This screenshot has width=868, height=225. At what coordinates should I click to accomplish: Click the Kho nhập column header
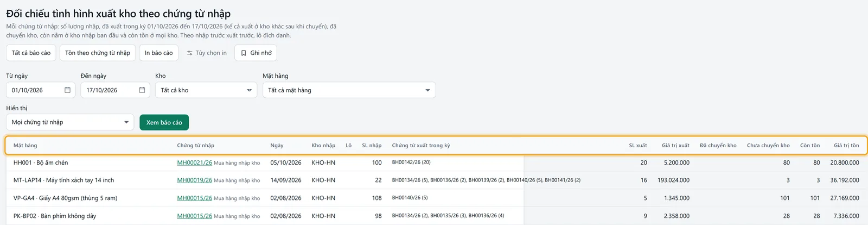(x=323, y=146)
